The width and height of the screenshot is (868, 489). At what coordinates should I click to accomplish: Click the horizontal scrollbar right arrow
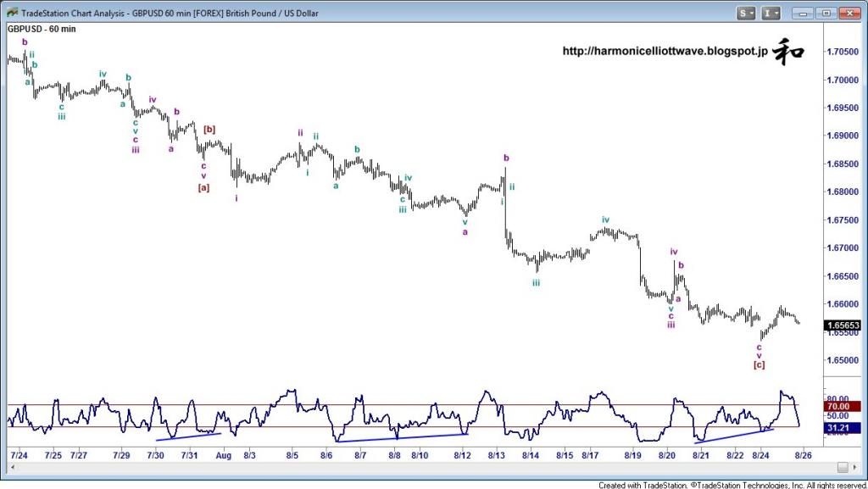856,468
